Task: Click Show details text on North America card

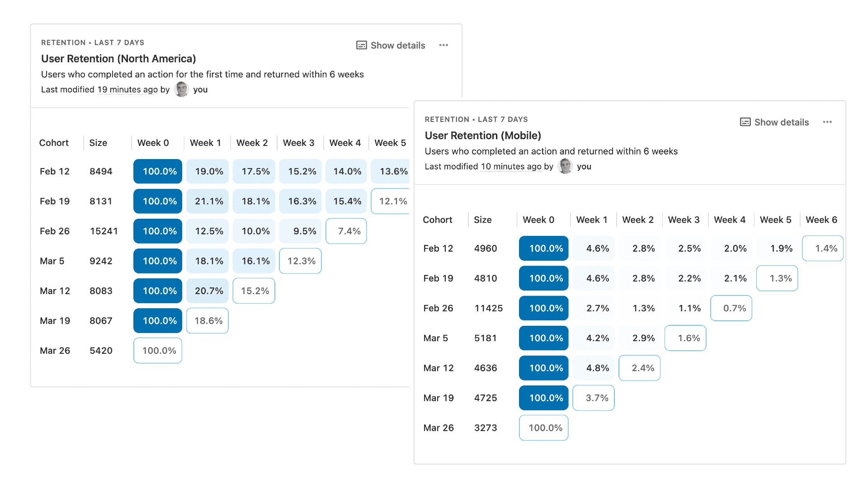Action: pyautogui.click(x=398, y=45)
